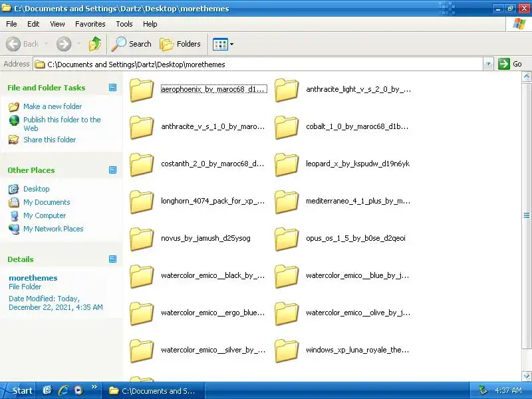Screen dimensions: 532x399
Task: Open Forward history dropdown arrow
Action: [x=78, y=44]
